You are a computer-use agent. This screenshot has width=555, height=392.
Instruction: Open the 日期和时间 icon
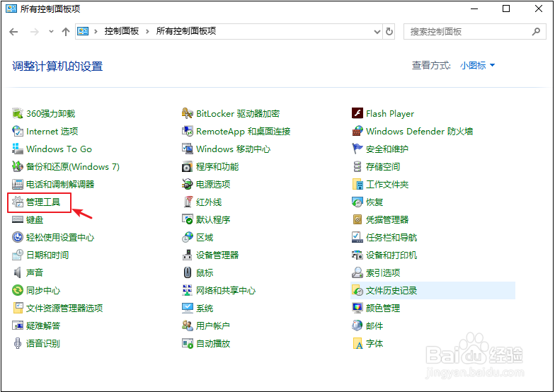(17, 255)
